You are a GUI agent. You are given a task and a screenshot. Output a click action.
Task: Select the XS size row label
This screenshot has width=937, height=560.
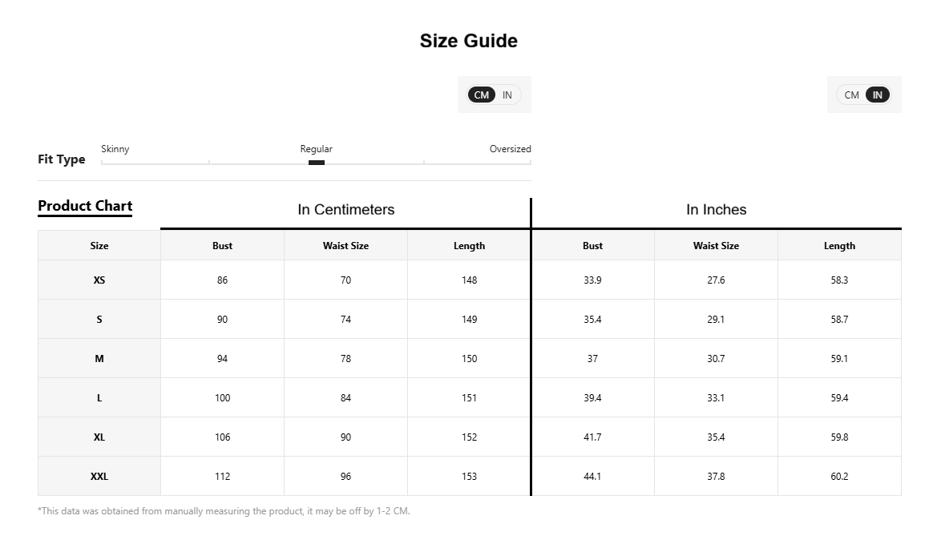click(x=99, y=280)
